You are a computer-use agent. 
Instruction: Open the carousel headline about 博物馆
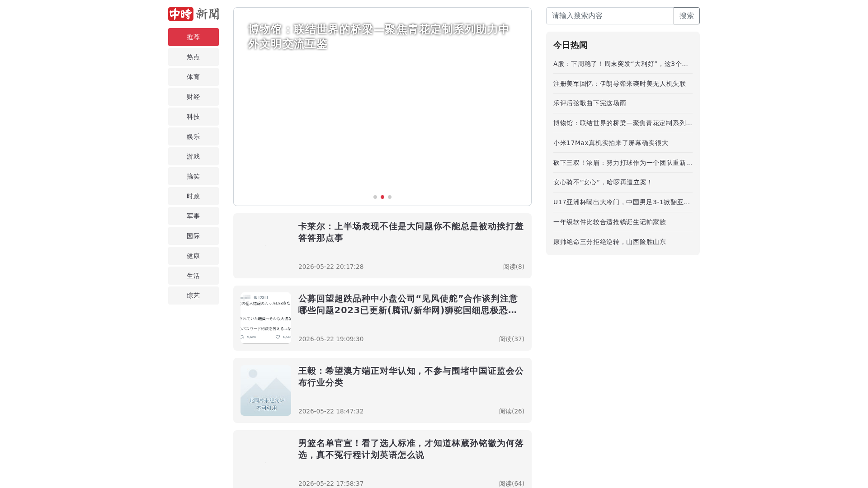pyautogui.click(x=379, y=37)
